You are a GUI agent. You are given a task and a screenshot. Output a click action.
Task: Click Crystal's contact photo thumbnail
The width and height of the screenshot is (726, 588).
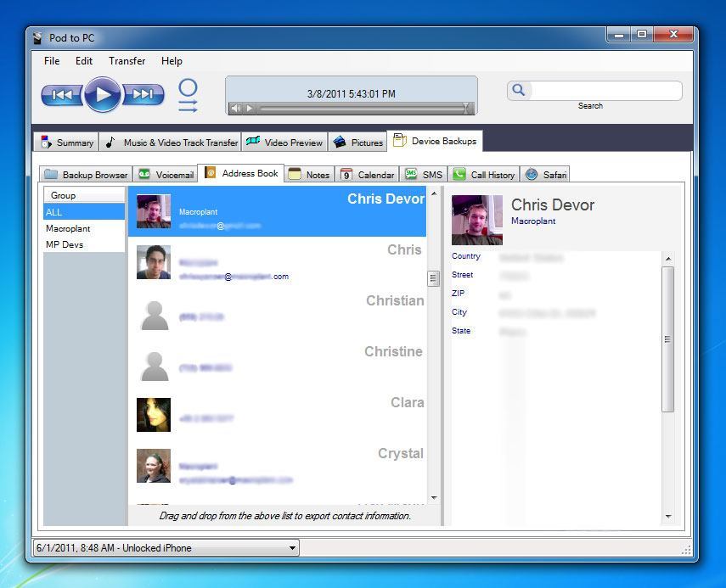tap(154, 466)
